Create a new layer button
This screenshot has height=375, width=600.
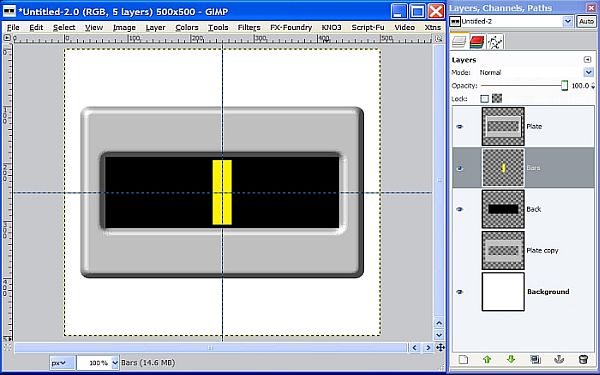463,359
